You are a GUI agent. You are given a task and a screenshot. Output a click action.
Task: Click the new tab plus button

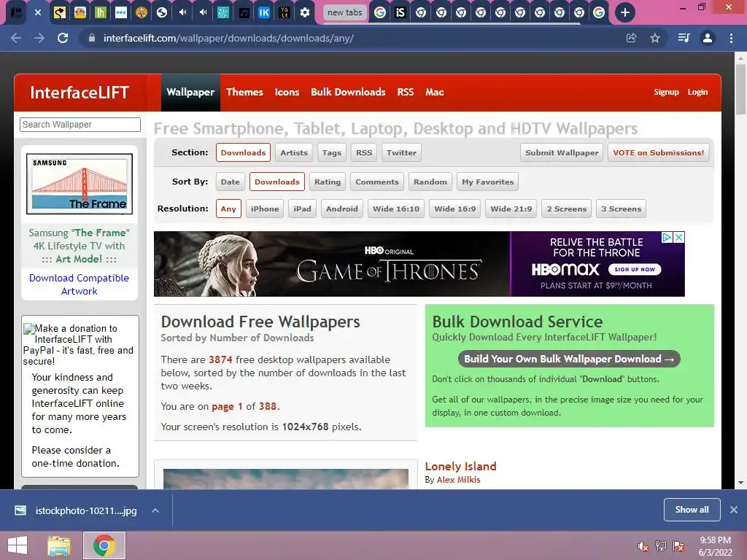click(625, 12)
